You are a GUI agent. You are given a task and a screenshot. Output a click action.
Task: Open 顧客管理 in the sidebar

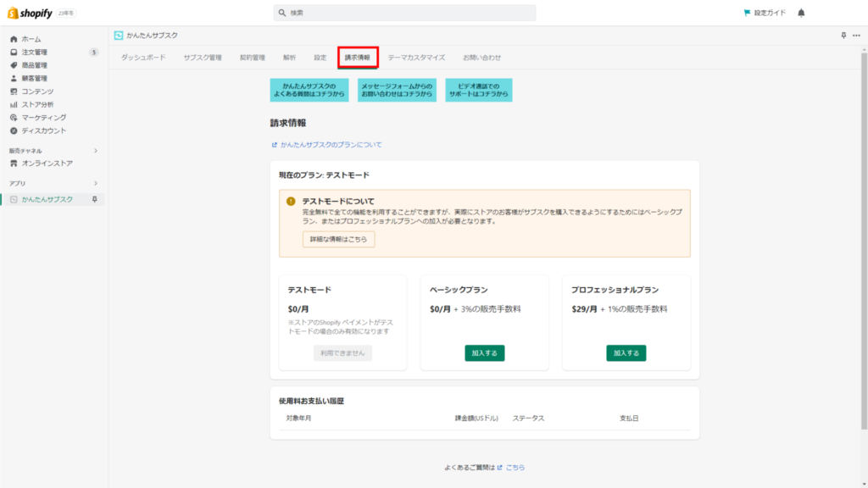(x=34, y=79)
